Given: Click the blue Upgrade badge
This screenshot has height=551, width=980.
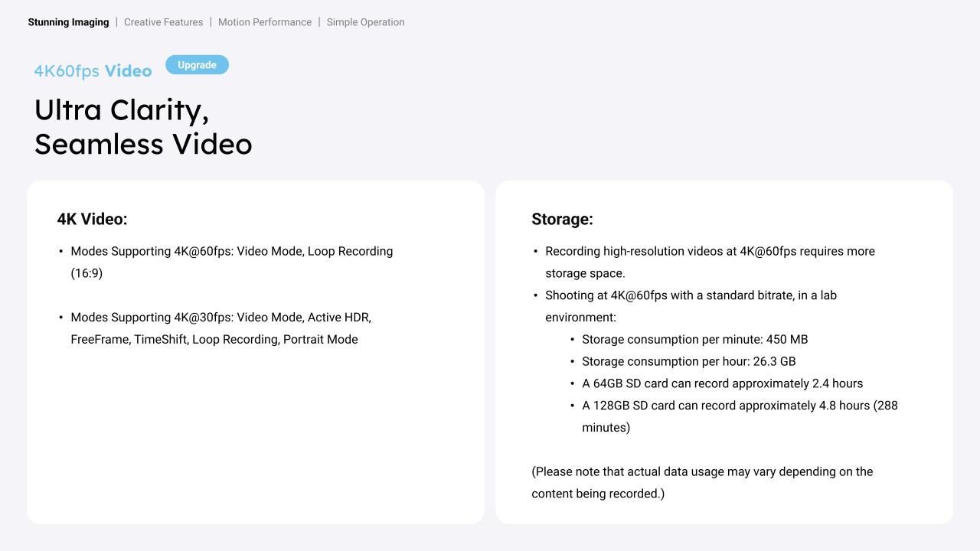Looking at the screenshot, I should click(x=197, y=65).
